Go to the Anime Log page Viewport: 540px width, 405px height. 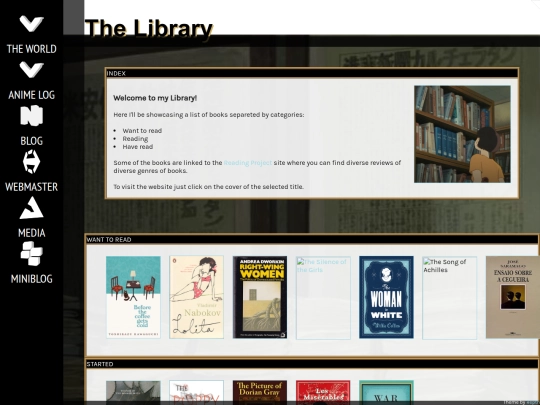tap(31, 95)
